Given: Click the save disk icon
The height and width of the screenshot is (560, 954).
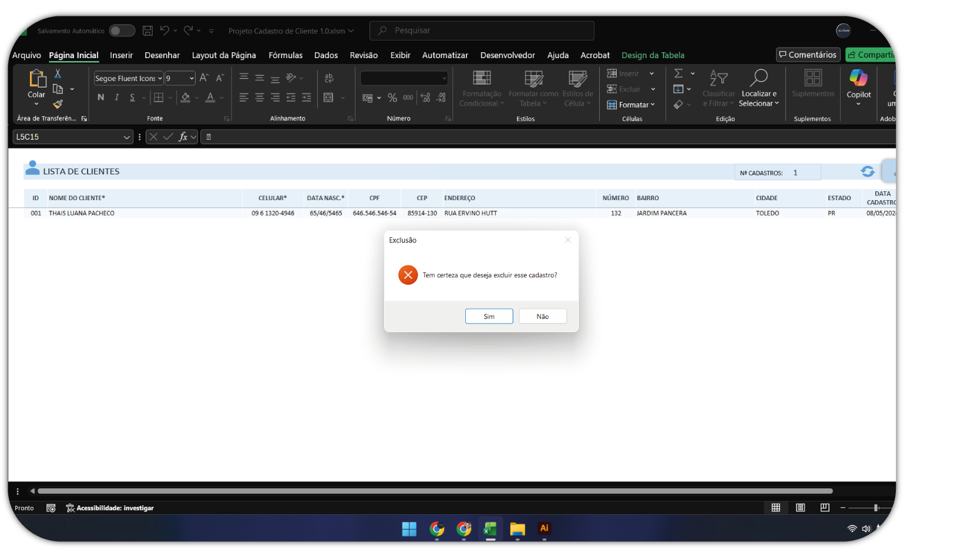Looking at the screenshot, I should click(x=147, y=31).
